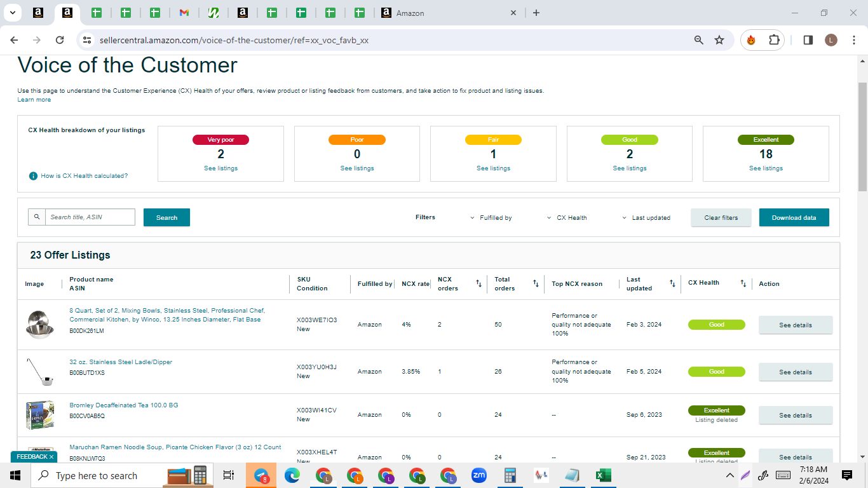This screenshot has height=488, width=868.
Task: Open Excel from the taskbar
Action: [603, 475]
